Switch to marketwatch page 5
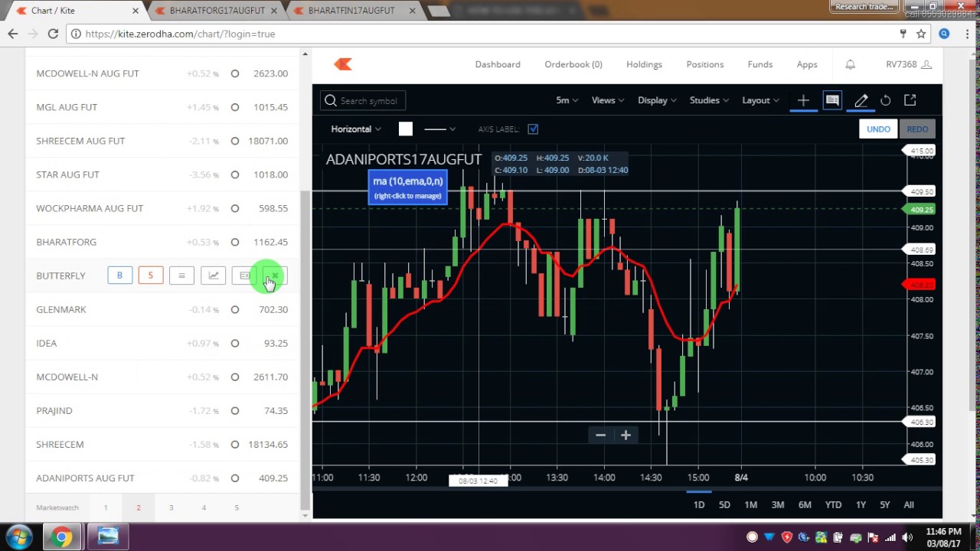This screenshot has width=980, height=551. pyautogui.click(x=237, y=507)
